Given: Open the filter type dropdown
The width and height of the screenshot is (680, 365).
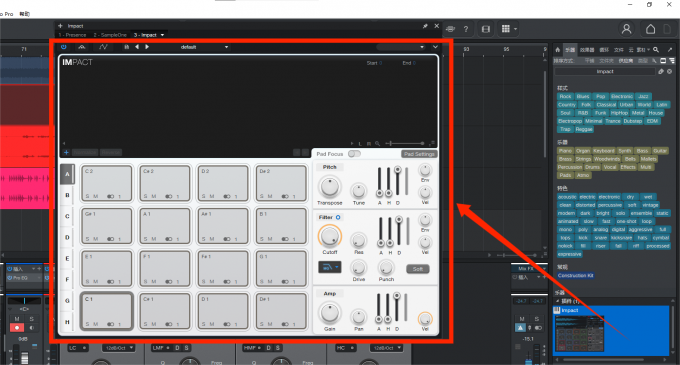Looking at the screenshot, I should click(330, 267).
